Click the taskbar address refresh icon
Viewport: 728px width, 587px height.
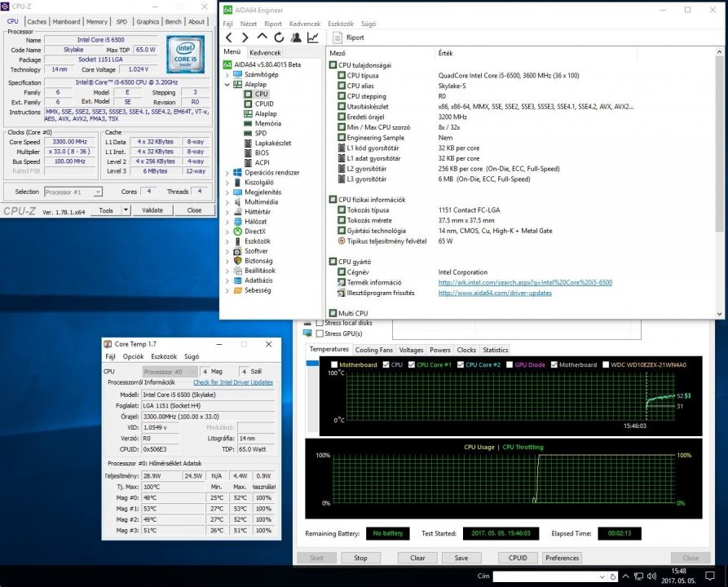coord(613,576)
